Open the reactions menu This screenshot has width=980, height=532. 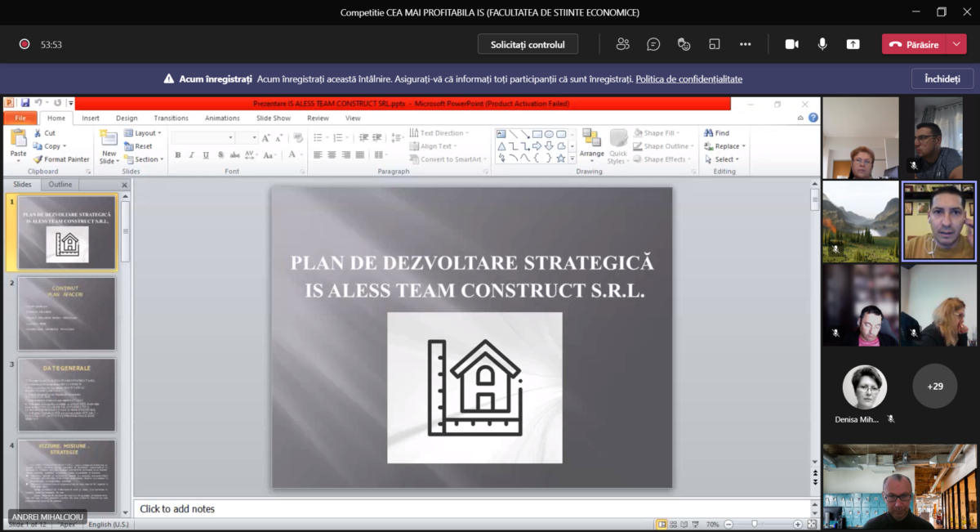(x=684, y=44)
